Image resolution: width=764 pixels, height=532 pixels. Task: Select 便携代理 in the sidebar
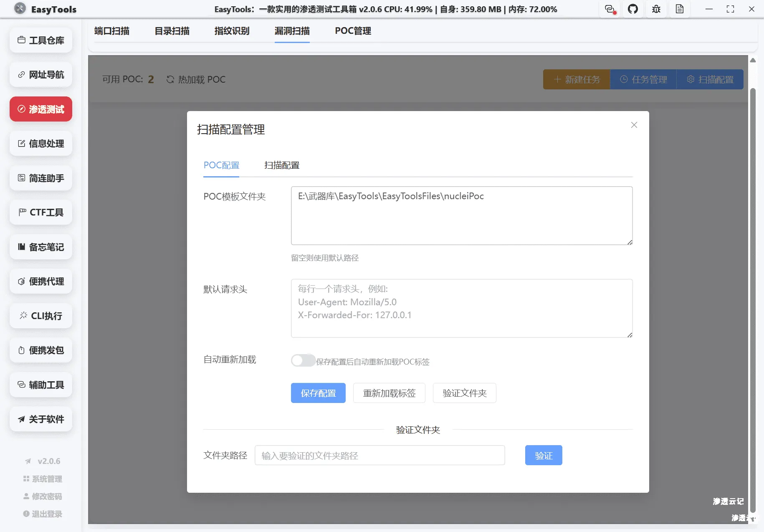[40, 281]
